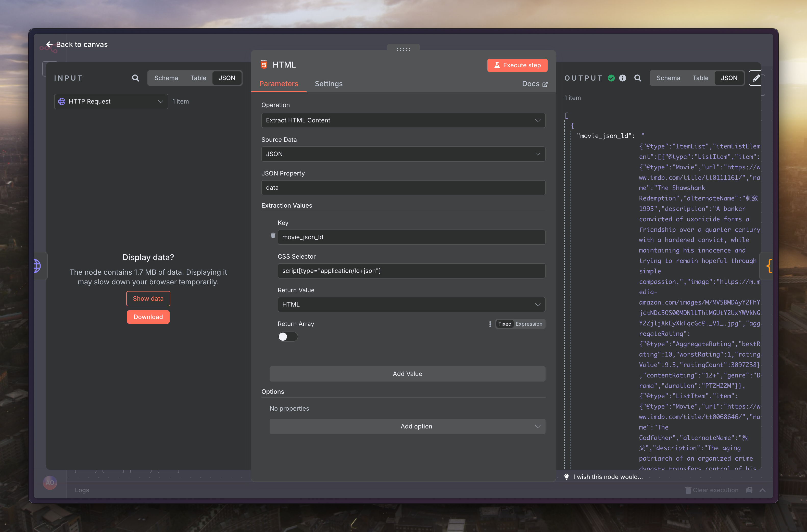Click the Show data button

click(148, 299)
